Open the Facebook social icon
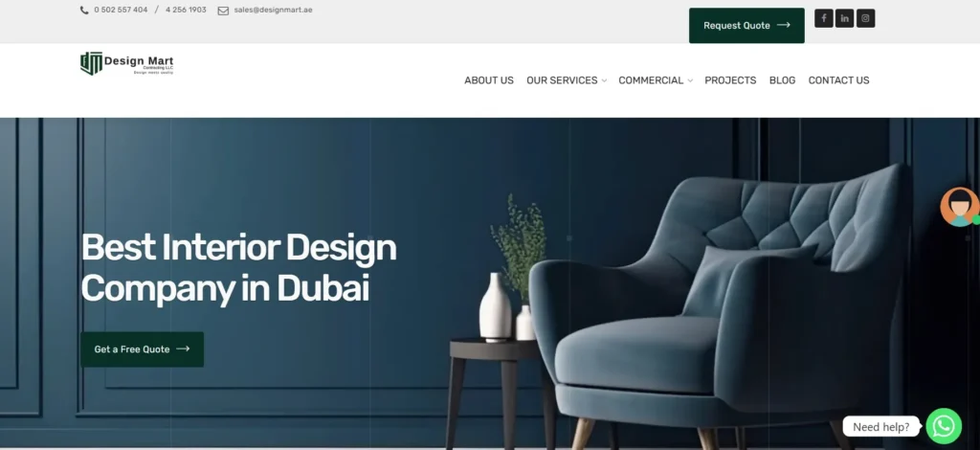 (823, 18)
